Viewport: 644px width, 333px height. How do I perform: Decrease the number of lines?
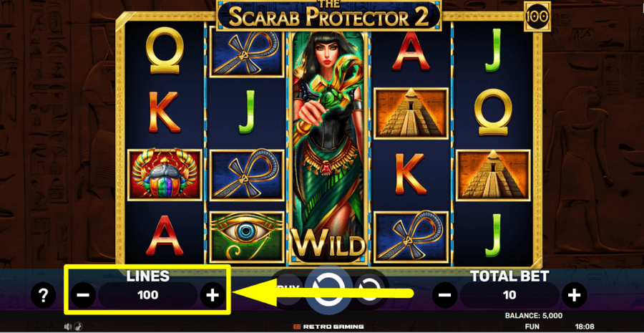point(83,295)
